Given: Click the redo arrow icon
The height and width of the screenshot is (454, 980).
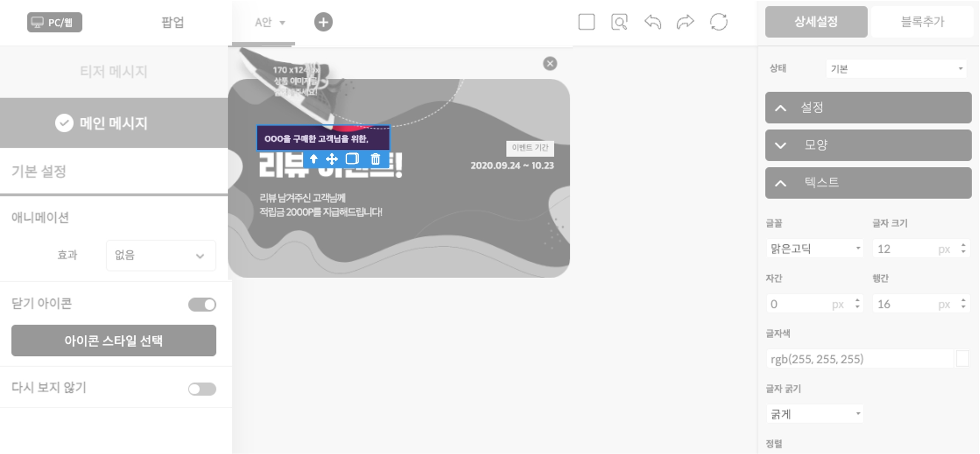Looking at the screenshot, I should (x=685, y=22).
